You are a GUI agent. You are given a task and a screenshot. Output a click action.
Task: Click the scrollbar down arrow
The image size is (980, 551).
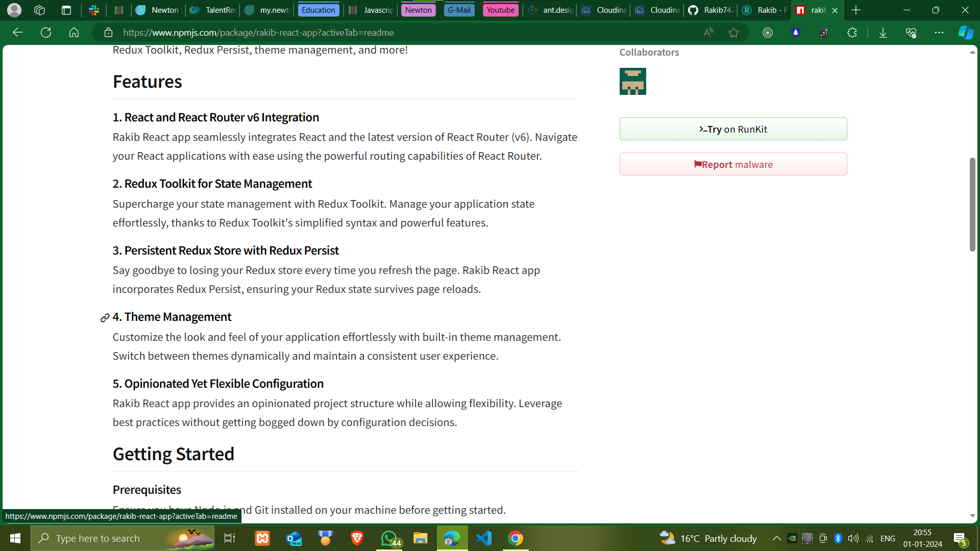(x=972, y=516)
